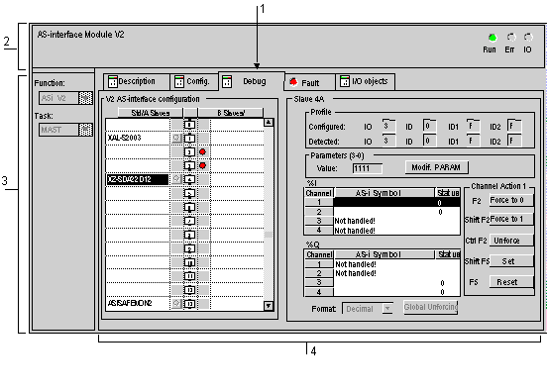Click the red dot in the row above XZ-SDA22D12
The width and height of the screenshot is (547, 392).
[202, 165]
